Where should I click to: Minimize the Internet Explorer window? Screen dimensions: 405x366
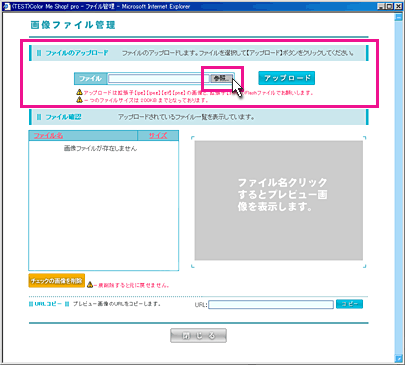(381, 6)
